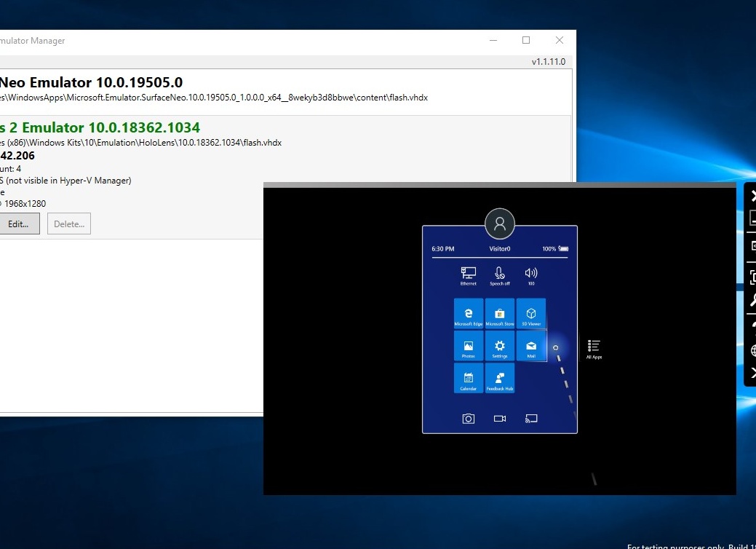The height and width of the screenshot is (549, 756).
Task: Launch the Feedback Hub tile
Action: tap(499, 378)
